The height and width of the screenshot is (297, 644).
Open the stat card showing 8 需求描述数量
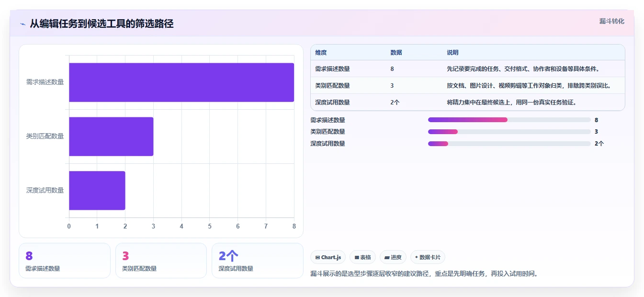tap(65, 261)
